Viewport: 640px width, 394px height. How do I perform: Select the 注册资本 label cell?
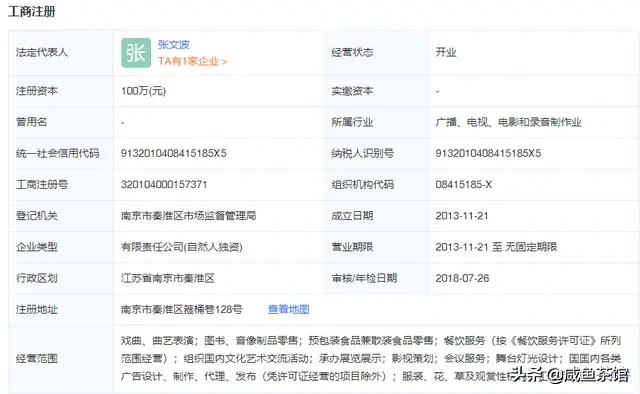point(61,91)
